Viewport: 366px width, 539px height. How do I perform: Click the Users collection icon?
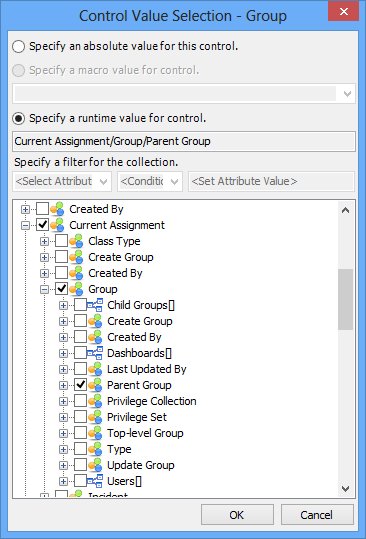(95, 481)
